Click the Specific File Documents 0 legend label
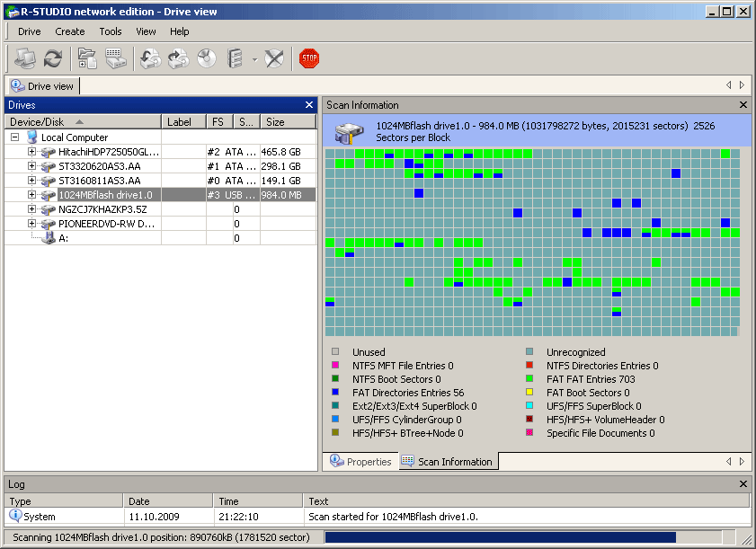The image size is (756, 549). (x=600, y=433)
